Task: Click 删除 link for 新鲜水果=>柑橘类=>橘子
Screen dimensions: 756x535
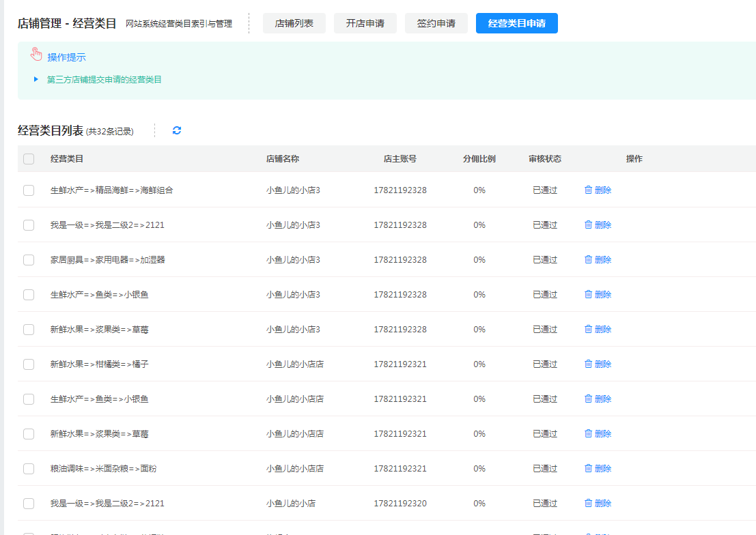Action: [603, 364]
